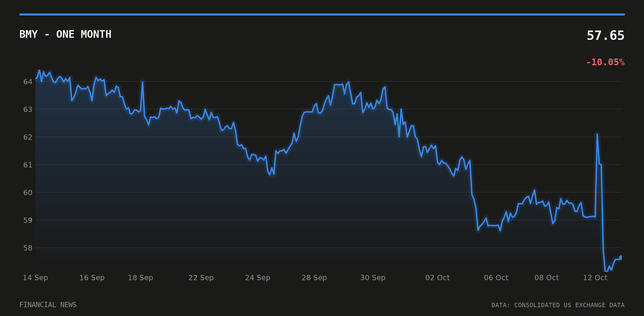Click the 16 Sep date label
The height and width of the screenshot is (316, 644).
[x=92, y=278]
